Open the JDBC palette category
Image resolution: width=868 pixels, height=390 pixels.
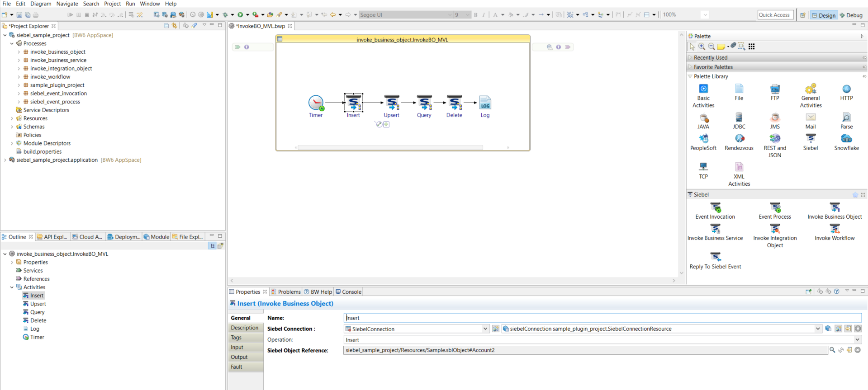click(739, 121)
